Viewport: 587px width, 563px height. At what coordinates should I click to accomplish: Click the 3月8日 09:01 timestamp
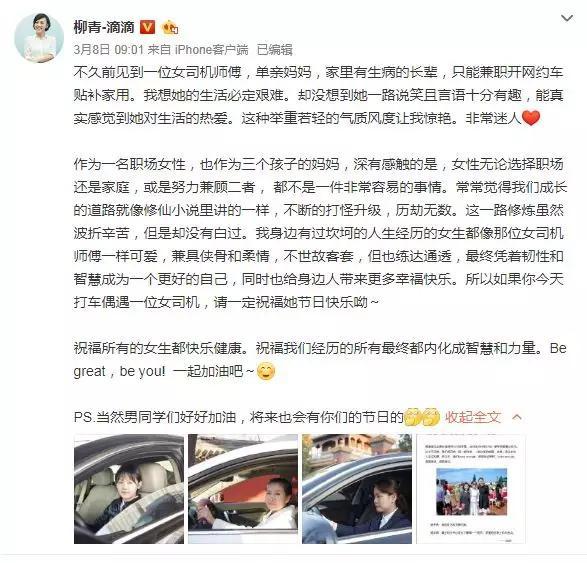point(109,50)
